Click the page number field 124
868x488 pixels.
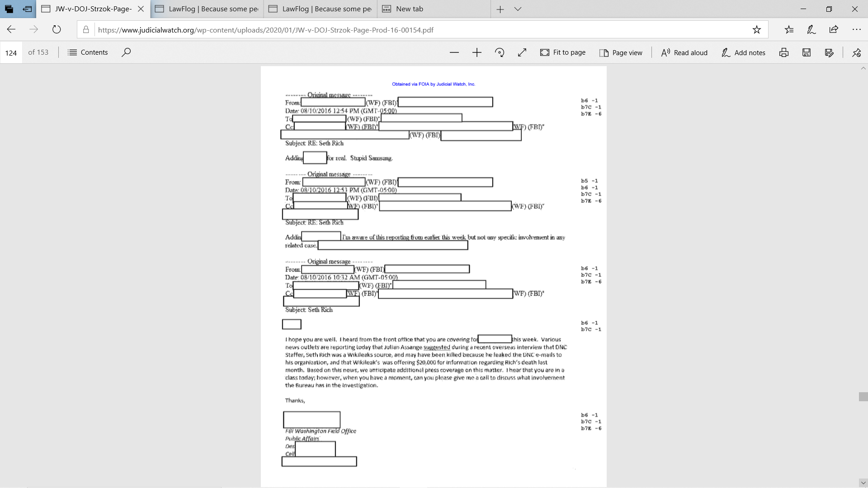(x=11, y=52)
